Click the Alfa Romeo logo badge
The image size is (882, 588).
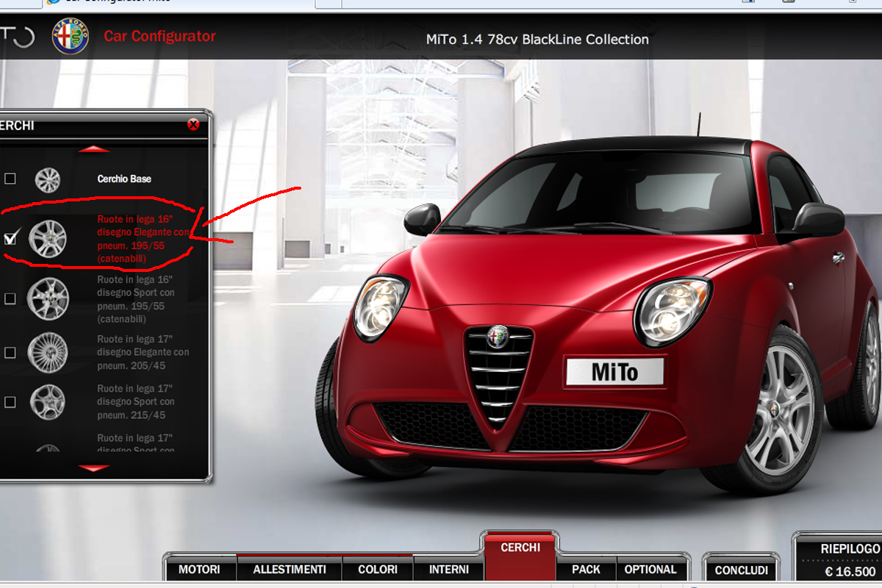coord(70,37)
